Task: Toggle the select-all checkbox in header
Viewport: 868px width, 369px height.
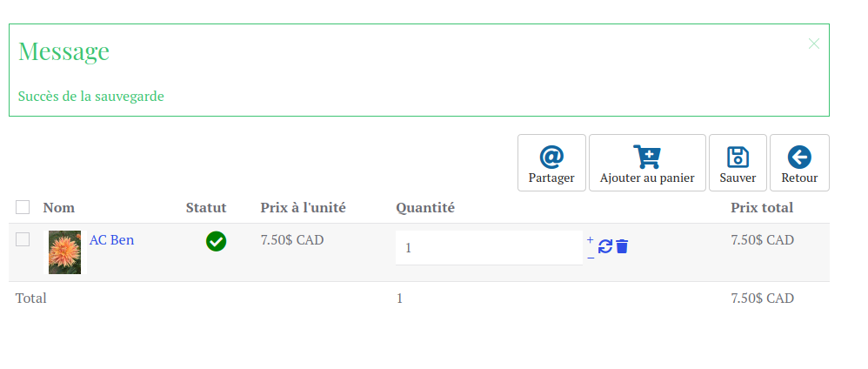Action: point(23,207)
